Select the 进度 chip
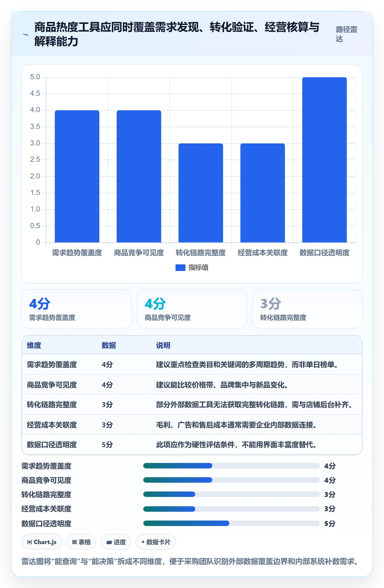Viewport: 384px width, 588px height. pyautogui.click(x=116, y=542)
